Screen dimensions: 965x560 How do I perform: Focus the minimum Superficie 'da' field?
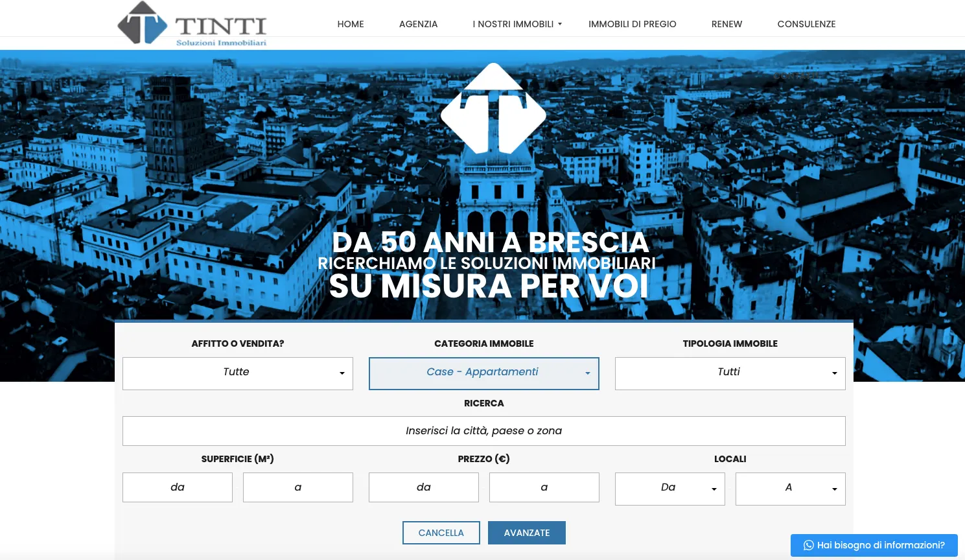[178, 487]
